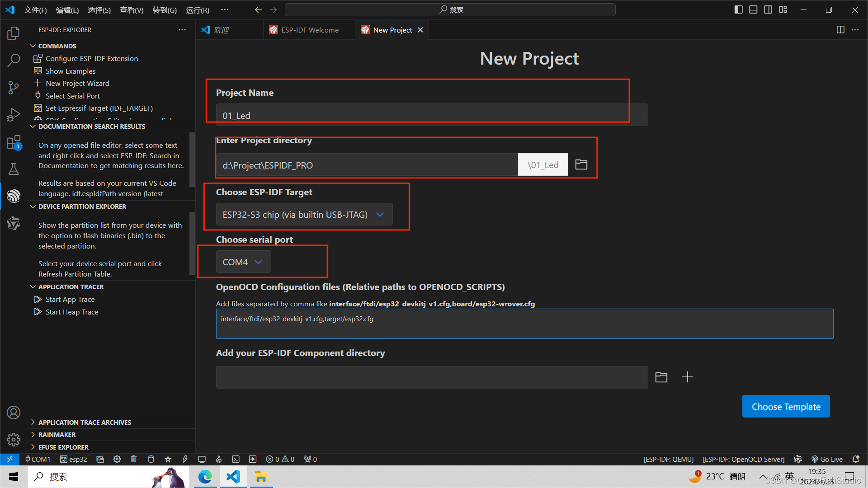Click the monitor device icon in status bar
The width and height of the screenshot is (868, 488).
(x=202, y=459)
